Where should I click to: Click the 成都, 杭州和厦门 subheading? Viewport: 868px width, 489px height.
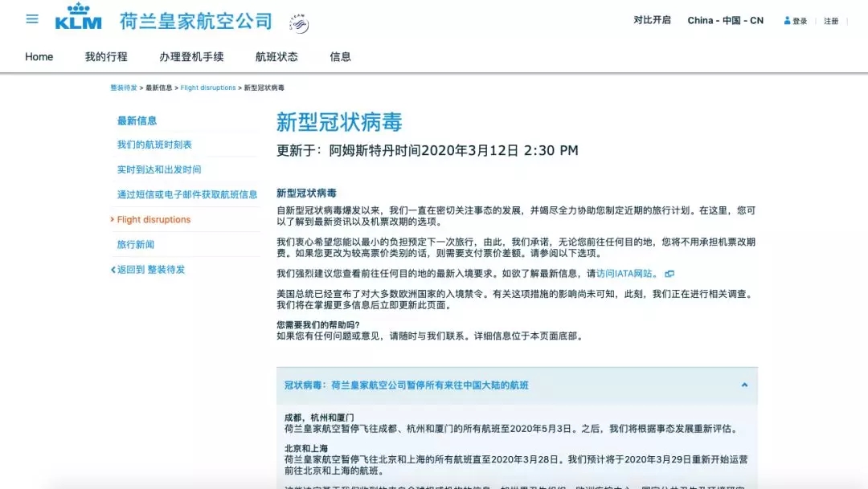point(319,418)
